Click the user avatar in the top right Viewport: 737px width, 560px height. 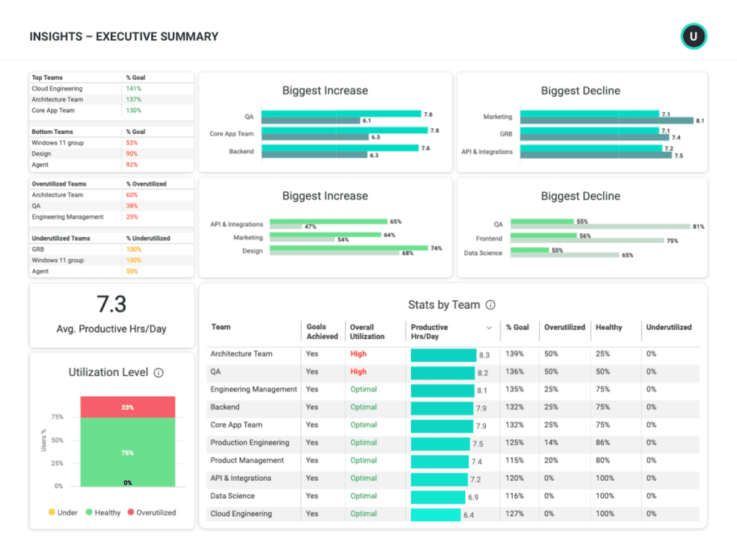[693, 36]
